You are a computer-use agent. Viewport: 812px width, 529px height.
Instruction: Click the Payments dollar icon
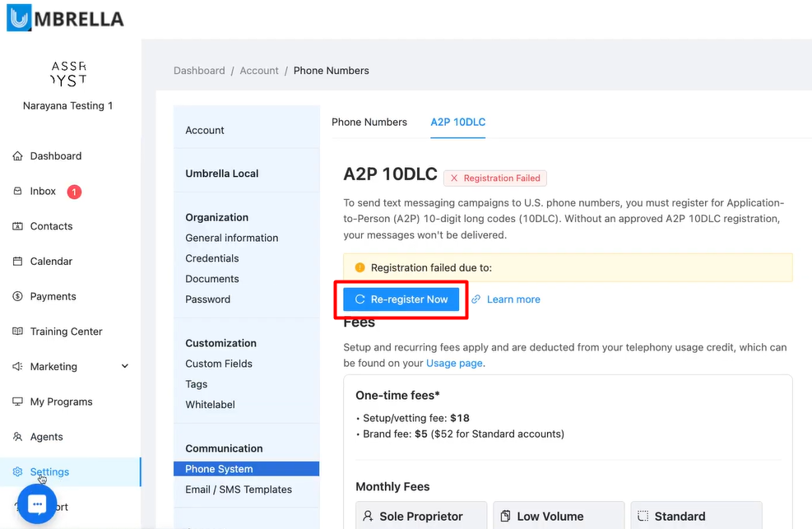pos(18,297)
